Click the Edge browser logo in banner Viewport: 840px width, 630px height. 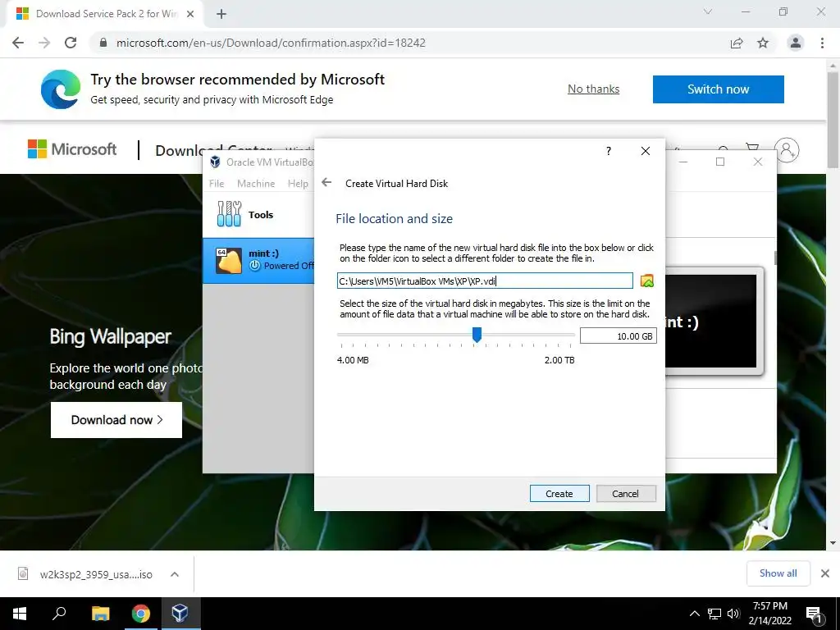[61, 89]
